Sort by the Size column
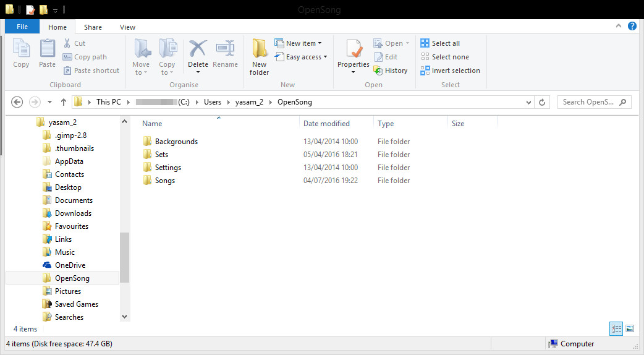Viewport: 644px width, 355px height. click(458, 123)
